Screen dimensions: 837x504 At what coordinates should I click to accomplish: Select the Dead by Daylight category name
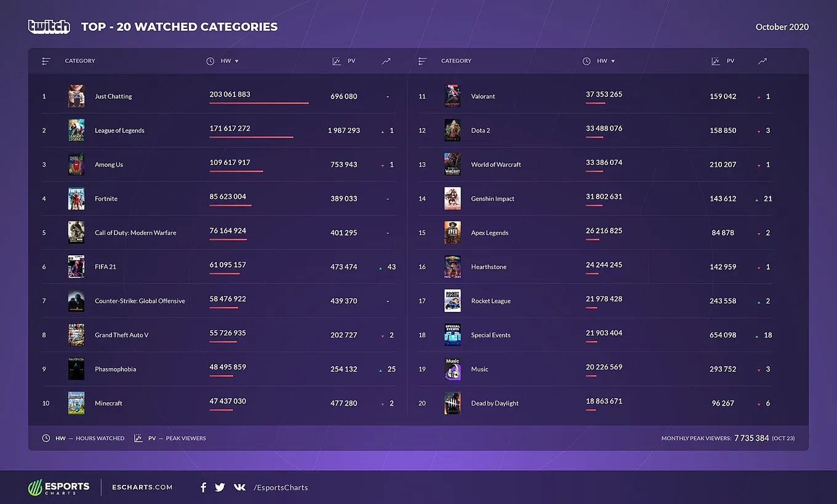click(495, 403)
